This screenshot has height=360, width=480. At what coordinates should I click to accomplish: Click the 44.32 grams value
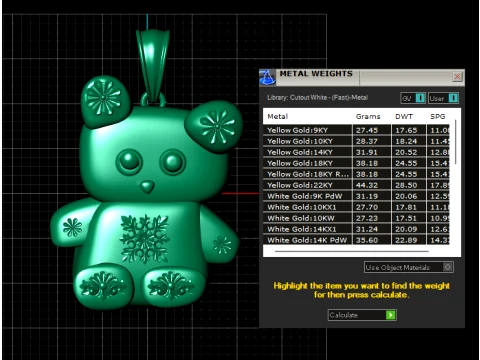pos(367,185)
